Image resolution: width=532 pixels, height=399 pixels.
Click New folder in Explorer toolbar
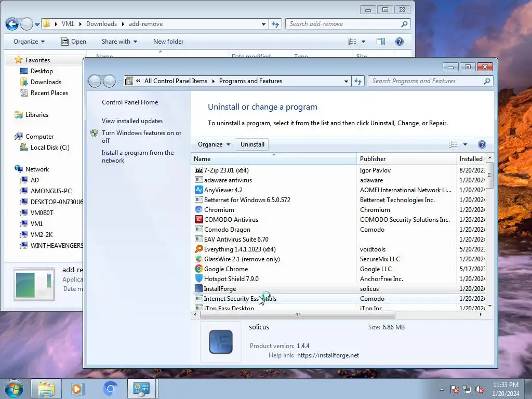click(x=168, y=42)
